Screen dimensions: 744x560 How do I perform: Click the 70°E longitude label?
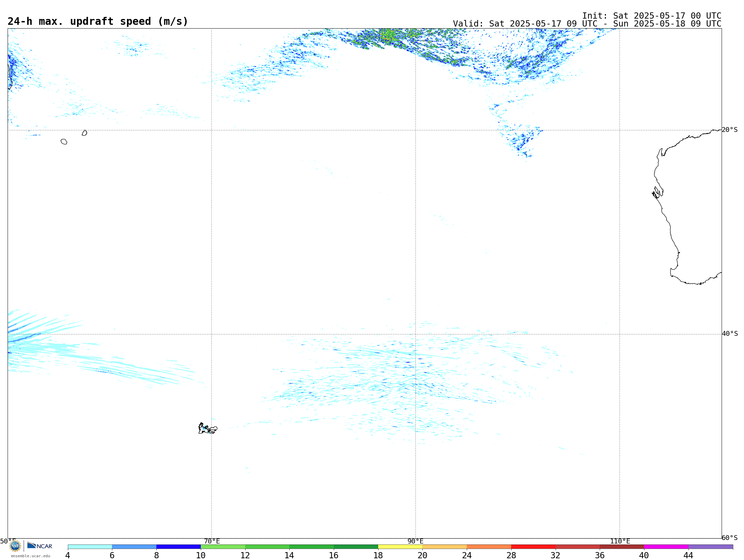tap(212, 541)
